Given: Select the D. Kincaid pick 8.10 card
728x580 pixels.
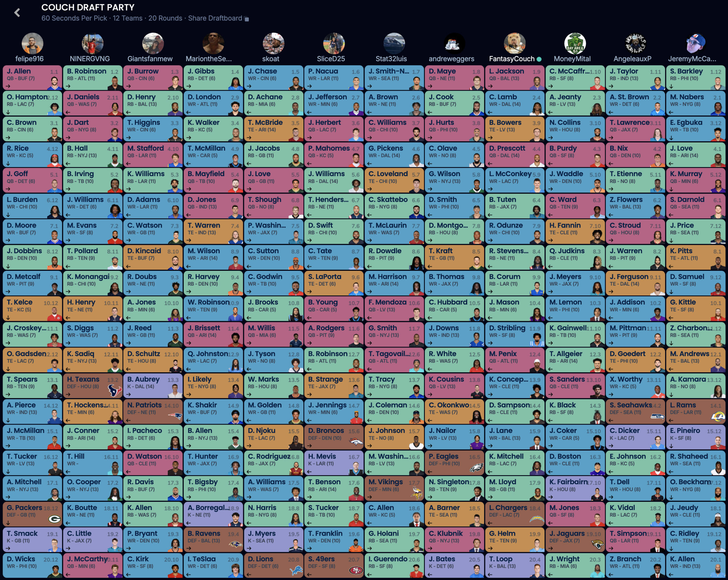Looking at the screenshot, I should point(153,257).
